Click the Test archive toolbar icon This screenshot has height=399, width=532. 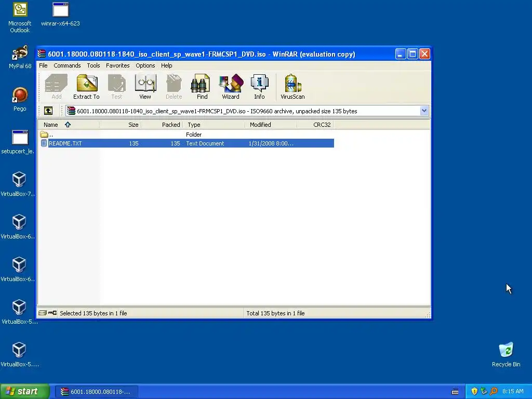117,87
